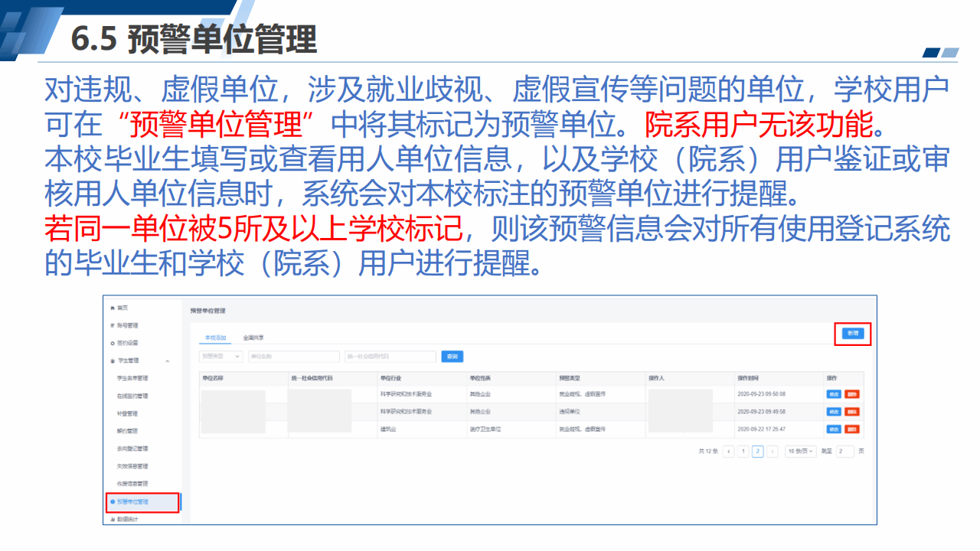Viewport: 980px width, 551px height.
Task: Click the 新增 button
Action: click(852, 334)
